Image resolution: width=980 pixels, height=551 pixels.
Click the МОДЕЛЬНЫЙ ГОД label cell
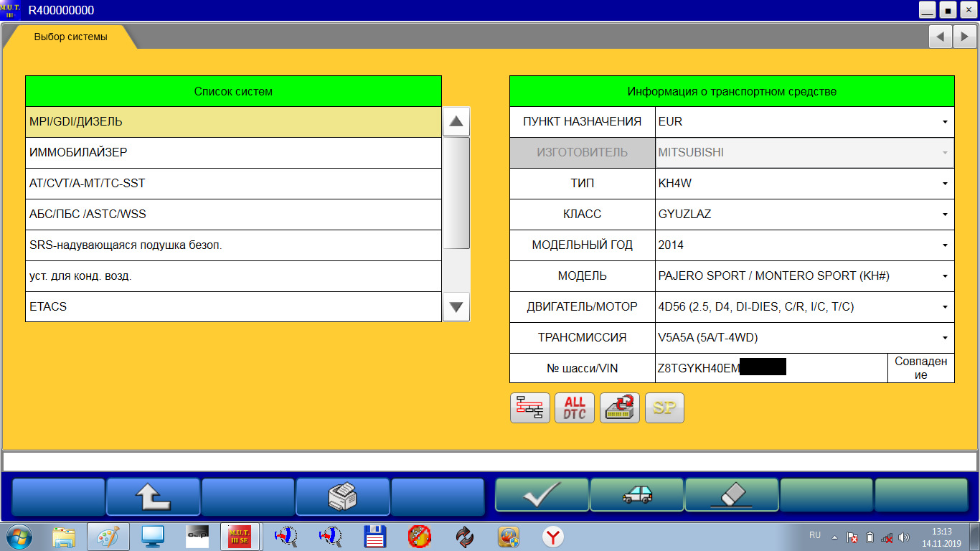[x=583, y=245]
